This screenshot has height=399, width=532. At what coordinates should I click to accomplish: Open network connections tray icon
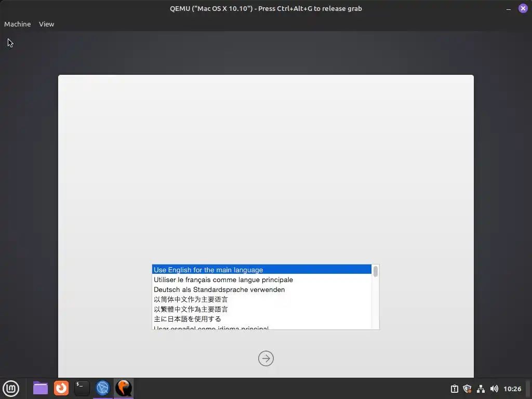(x=481, y=389)
